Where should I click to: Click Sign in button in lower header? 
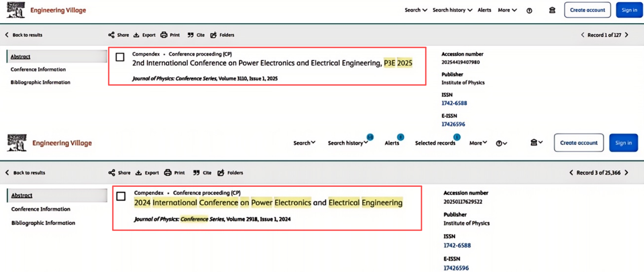tap(624, 143)
